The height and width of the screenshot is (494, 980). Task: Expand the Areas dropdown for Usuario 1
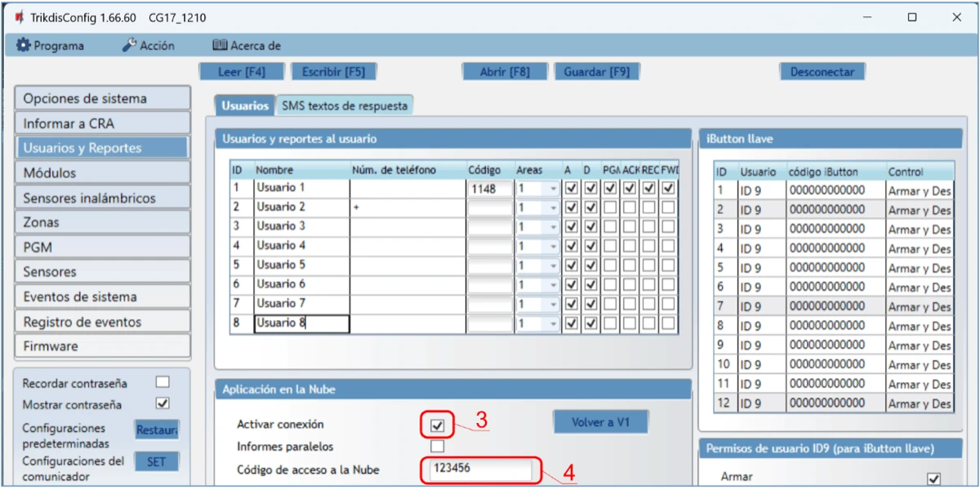[553, 189]
